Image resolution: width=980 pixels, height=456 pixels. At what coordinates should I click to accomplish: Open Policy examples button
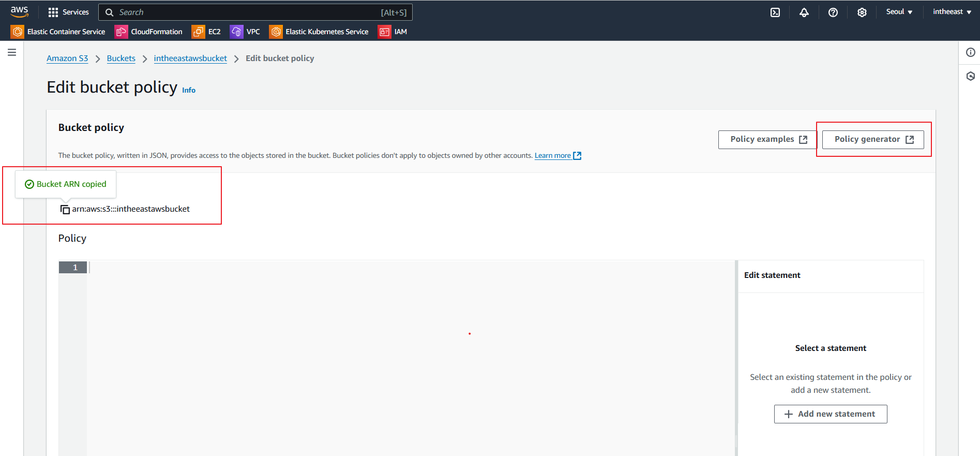(767, 139)
